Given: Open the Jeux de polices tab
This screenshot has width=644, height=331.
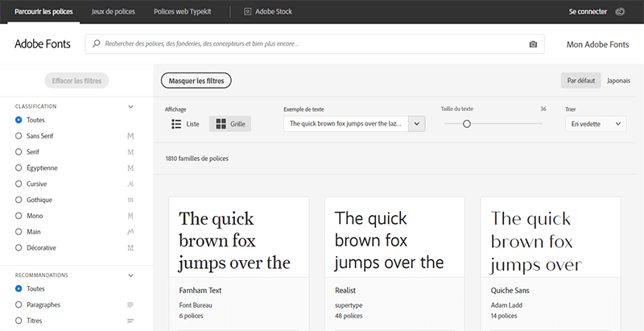Looking at the screenshot, I should tap(113, 11).
